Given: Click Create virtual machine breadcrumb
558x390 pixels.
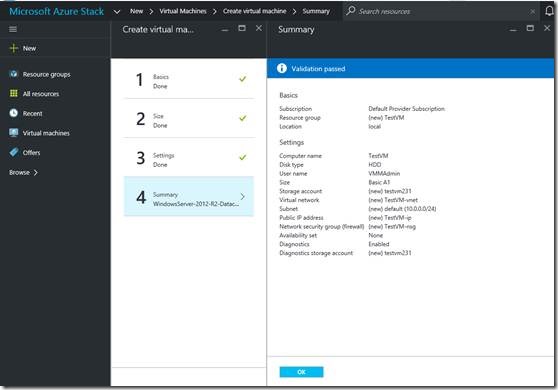Looking at the screenshot, I should [x=254, y=11].
